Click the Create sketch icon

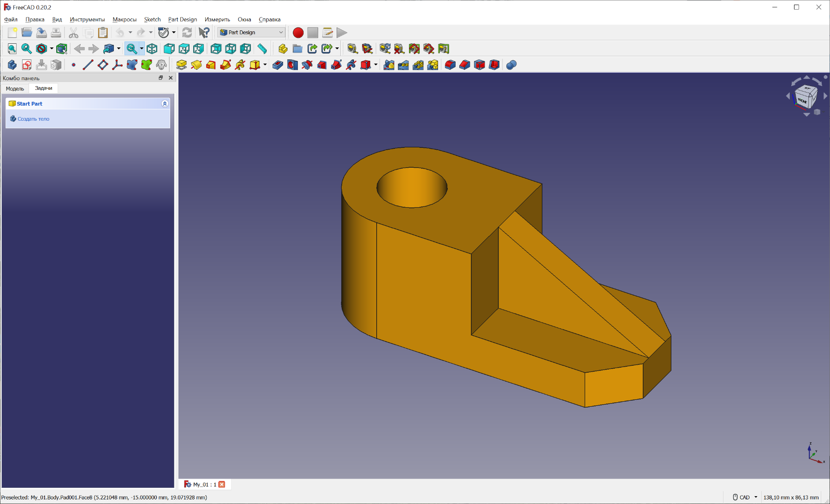pyautogui.click(x=27, y=65)
